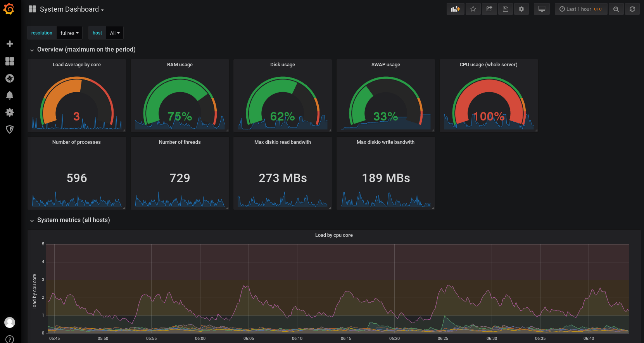Screen dimensions: 644x343
Task: Open Max diskio read bandwith title menu
Action: click(x=283, y=142)
